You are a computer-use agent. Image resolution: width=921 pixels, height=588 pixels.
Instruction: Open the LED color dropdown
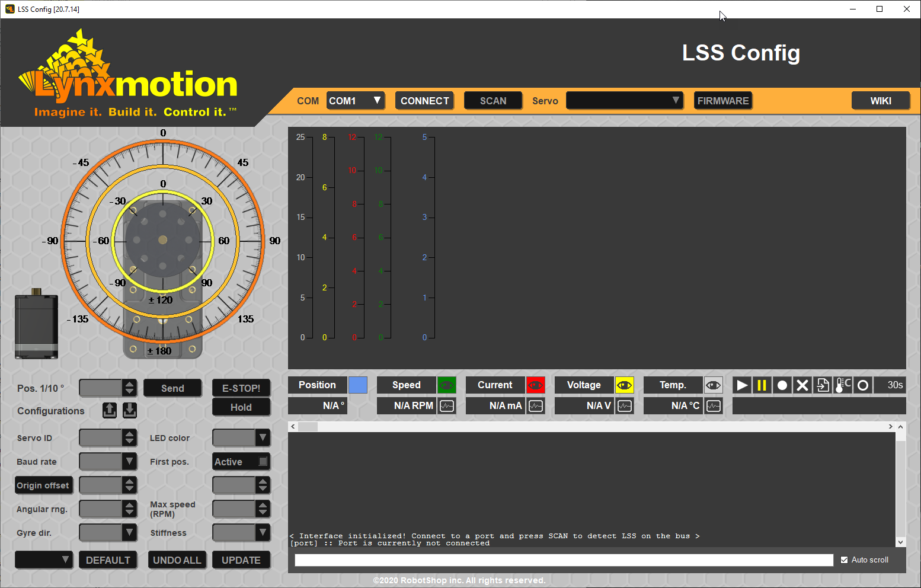pyautogui.click(x=241, y=438)
